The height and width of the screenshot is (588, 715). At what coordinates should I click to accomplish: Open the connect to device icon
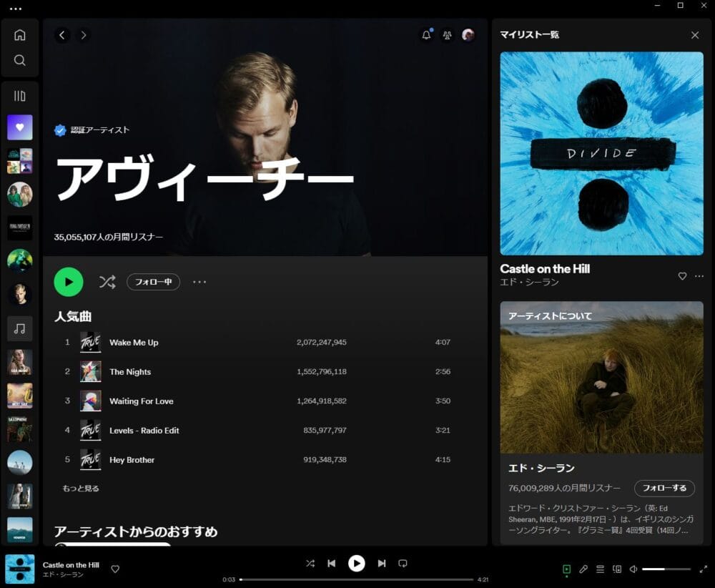pos(617,569)
